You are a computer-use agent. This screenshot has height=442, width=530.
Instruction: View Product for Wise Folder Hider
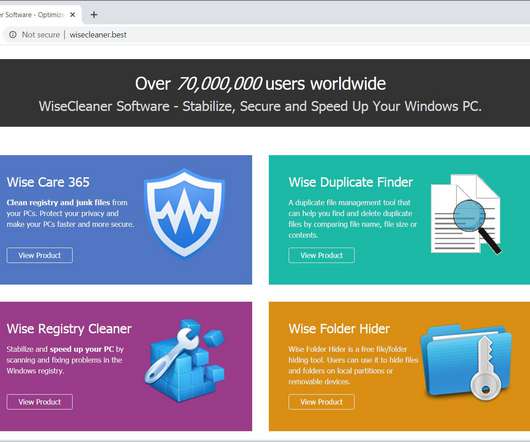321,402
